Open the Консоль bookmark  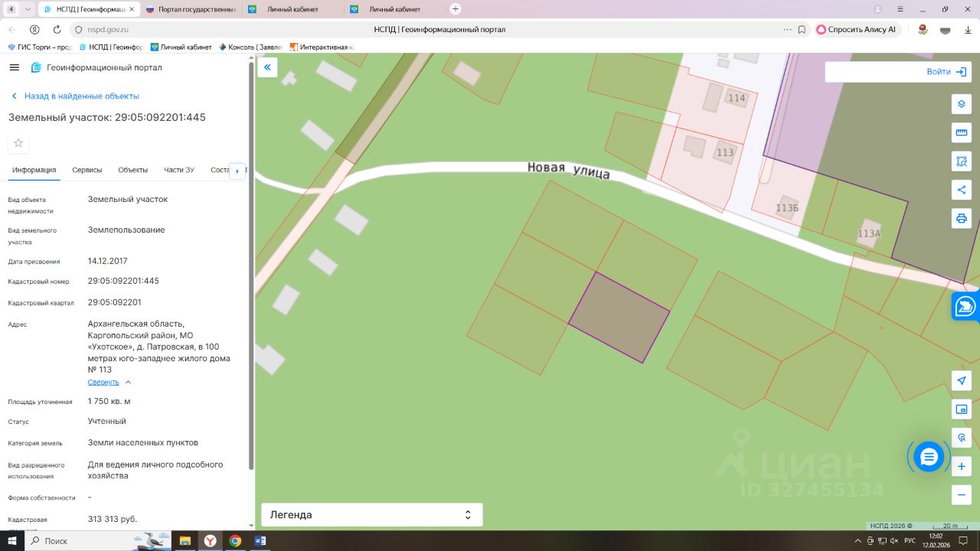pyautogui.click(x=250, y=47)
